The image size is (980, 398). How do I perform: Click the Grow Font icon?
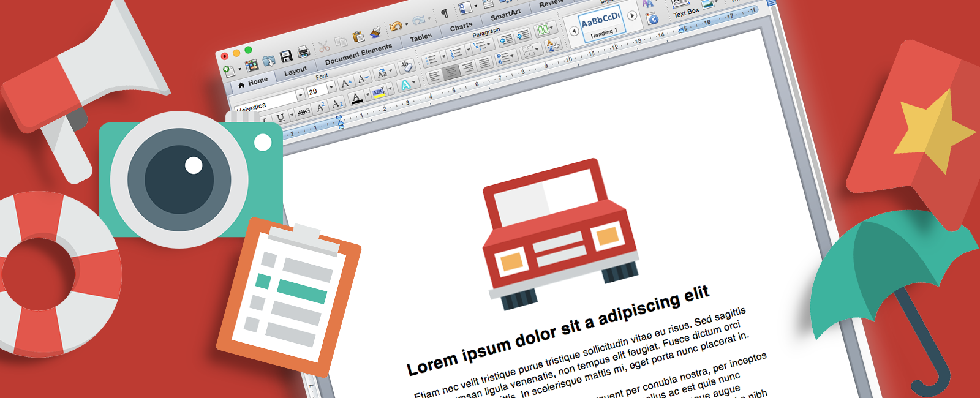tap(346, 83)
